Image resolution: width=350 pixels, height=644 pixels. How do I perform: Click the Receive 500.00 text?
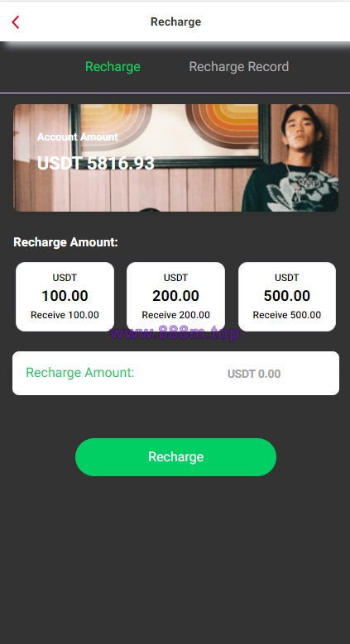[x=287, y=315]
